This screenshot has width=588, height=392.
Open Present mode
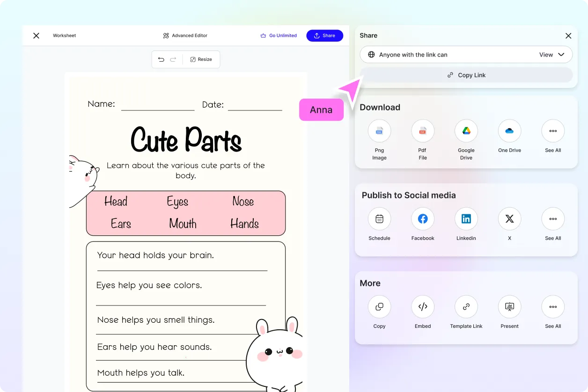[509, 307]
